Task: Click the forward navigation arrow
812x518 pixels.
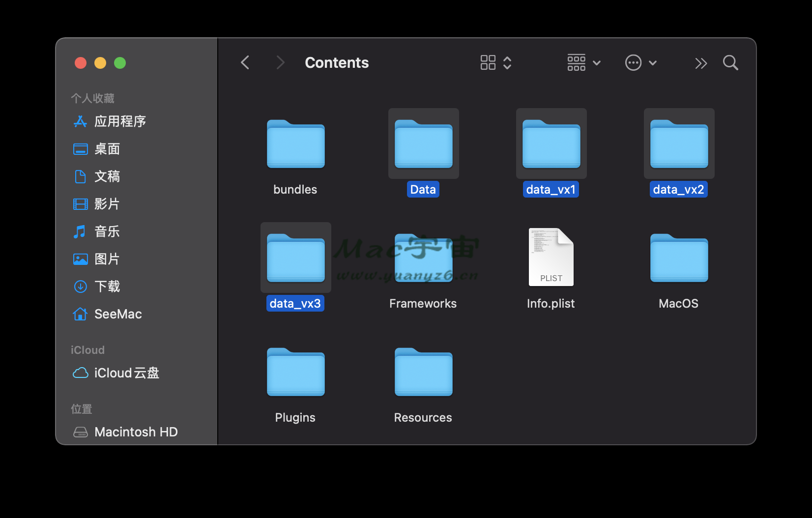Action: pos(280,62)
